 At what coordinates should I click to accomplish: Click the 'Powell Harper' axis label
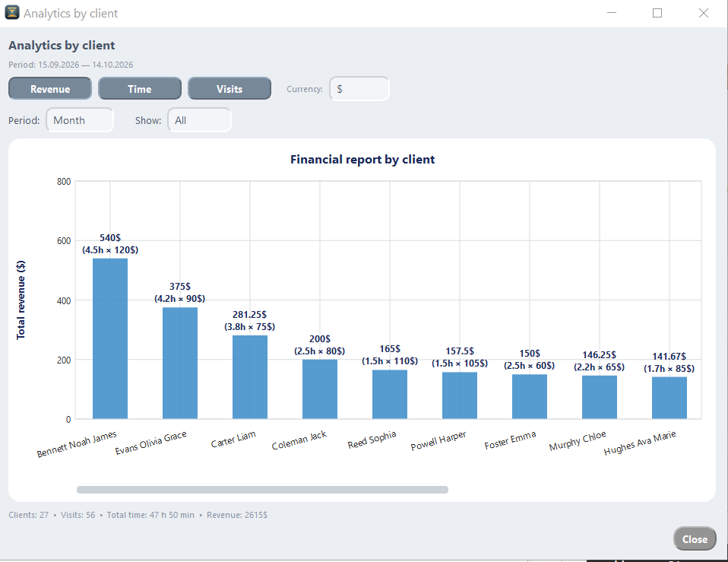coord(438,441)
